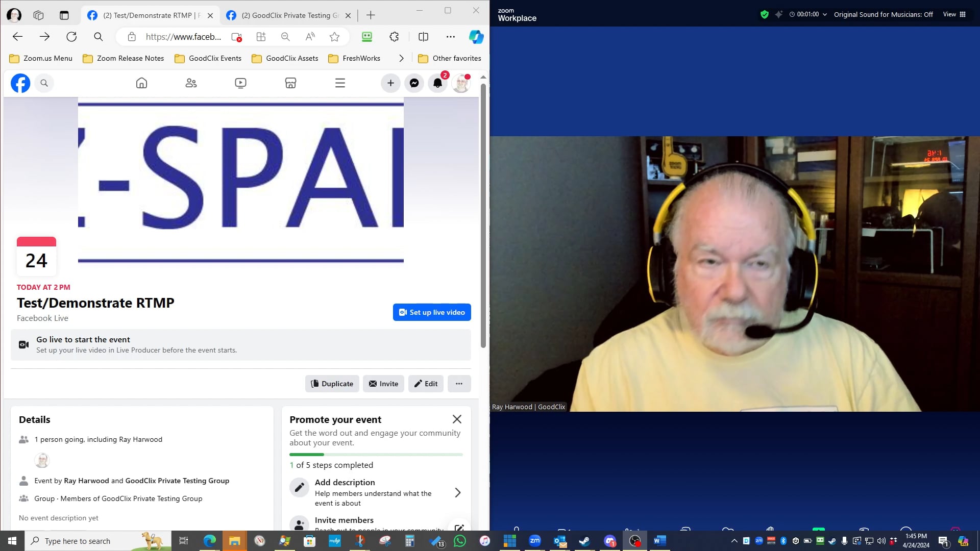Viewport: 980px width, 551px height.
Task: Click the browser address bar
Action: click(184, 37)
